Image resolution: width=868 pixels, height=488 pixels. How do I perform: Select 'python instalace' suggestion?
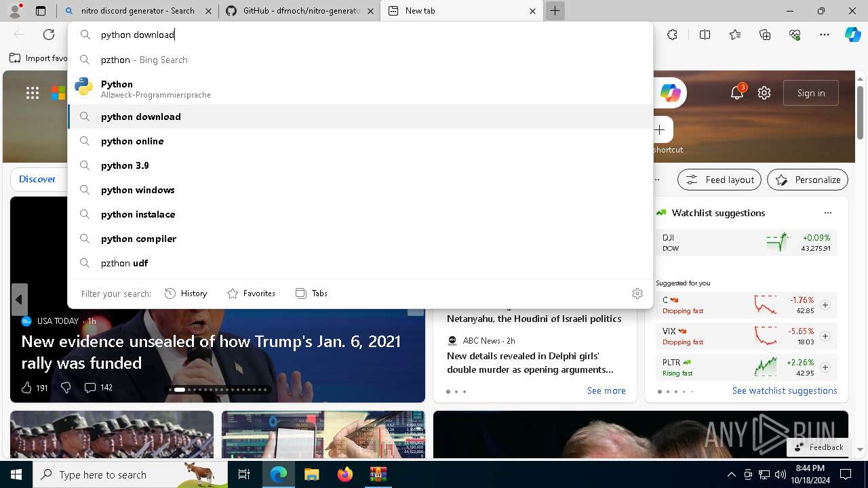click(x=360, y=214)
